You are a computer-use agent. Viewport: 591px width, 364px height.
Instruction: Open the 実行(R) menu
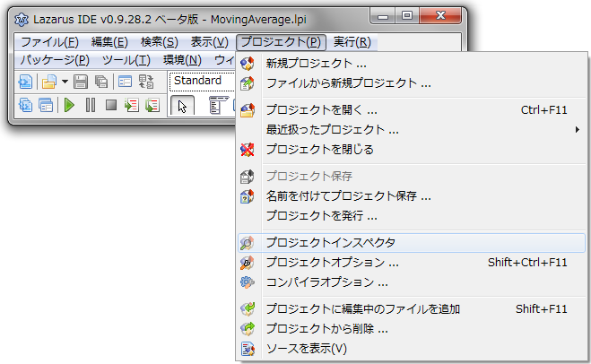pyautogui.click(x=352, y=42)
